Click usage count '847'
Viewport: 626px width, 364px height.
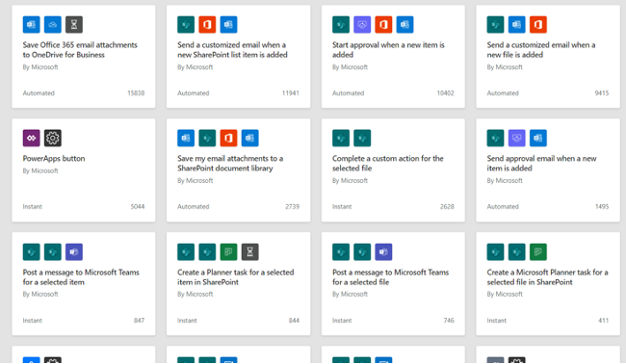pyautogui.click(x=139, y=321)
